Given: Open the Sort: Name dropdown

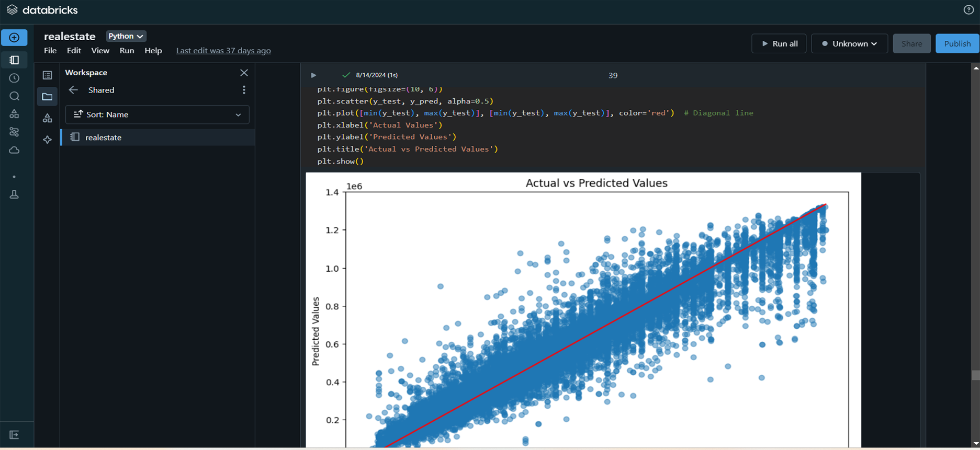Looking at the screenshot, I should (157, 114).
